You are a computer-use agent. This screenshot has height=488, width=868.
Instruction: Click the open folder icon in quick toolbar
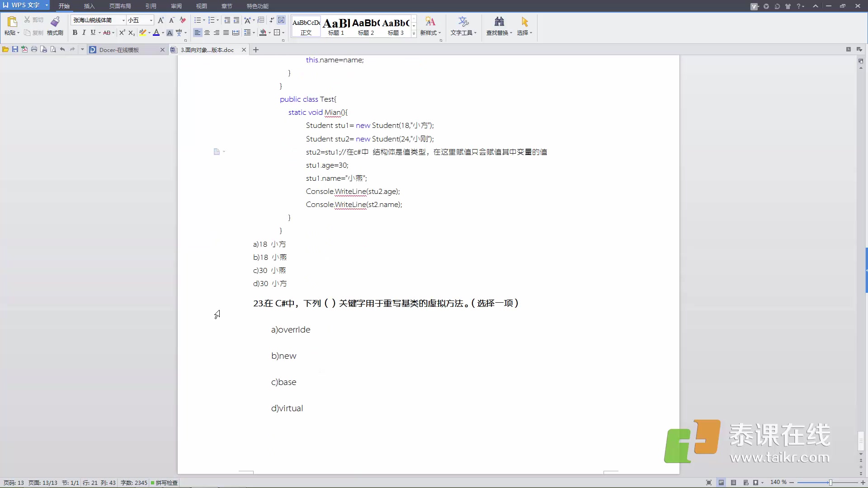pos(5,49)
